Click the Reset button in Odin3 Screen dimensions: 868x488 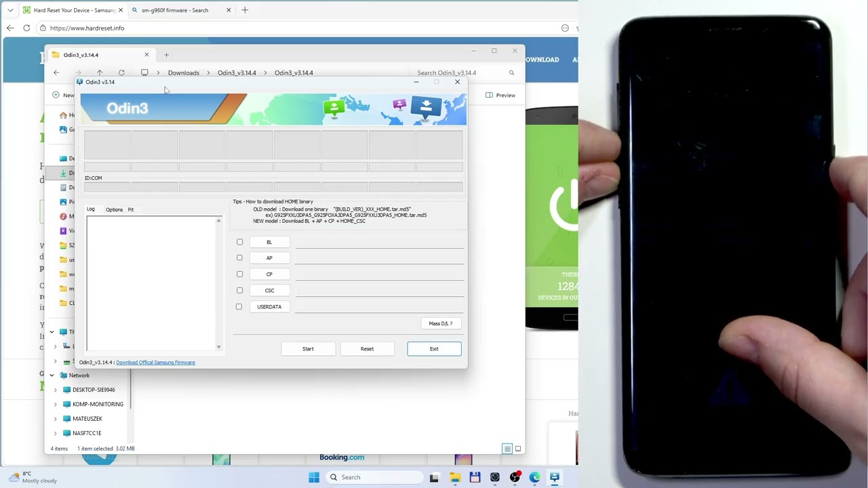pos(367,349)
